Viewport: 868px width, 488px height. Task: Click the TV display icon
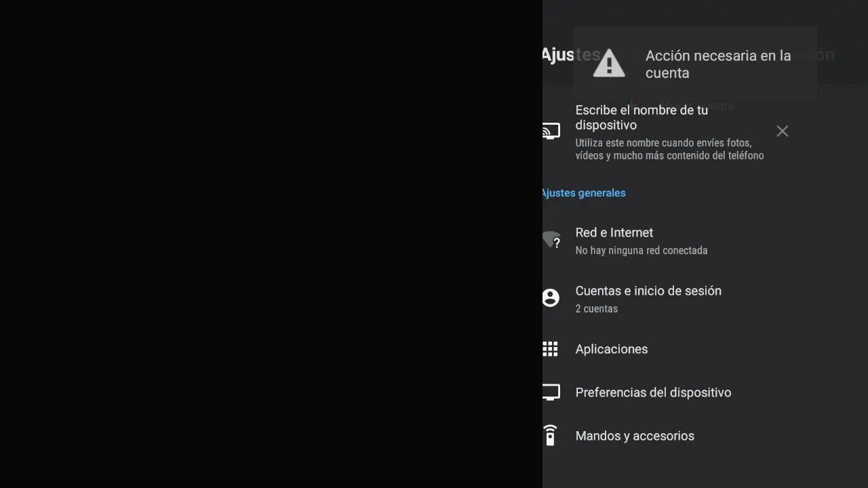[551, 392]
